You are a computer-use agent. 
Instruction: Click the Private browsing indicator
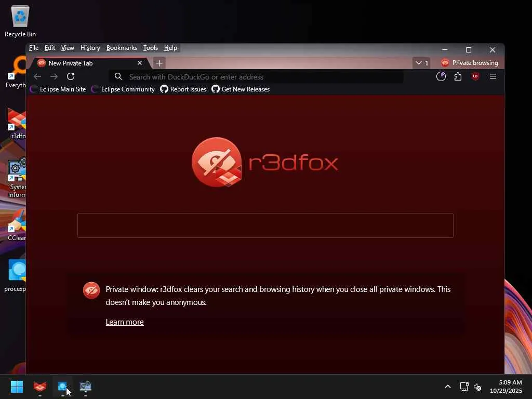[470, 63]
